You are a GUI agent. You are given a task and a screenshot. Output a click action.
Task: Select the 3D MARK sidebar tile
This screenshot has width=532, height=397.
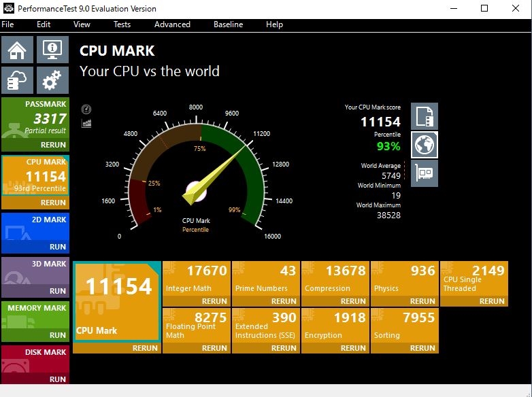tap(35, 271)
